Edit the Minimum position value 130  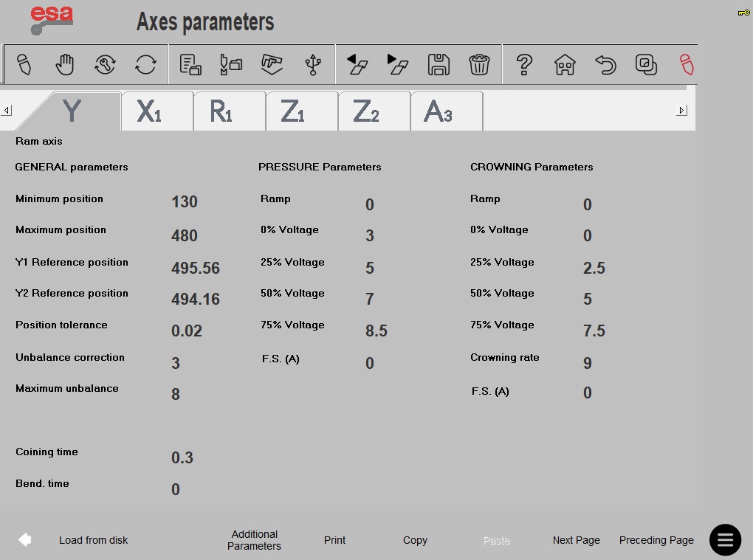pos(185,201)
